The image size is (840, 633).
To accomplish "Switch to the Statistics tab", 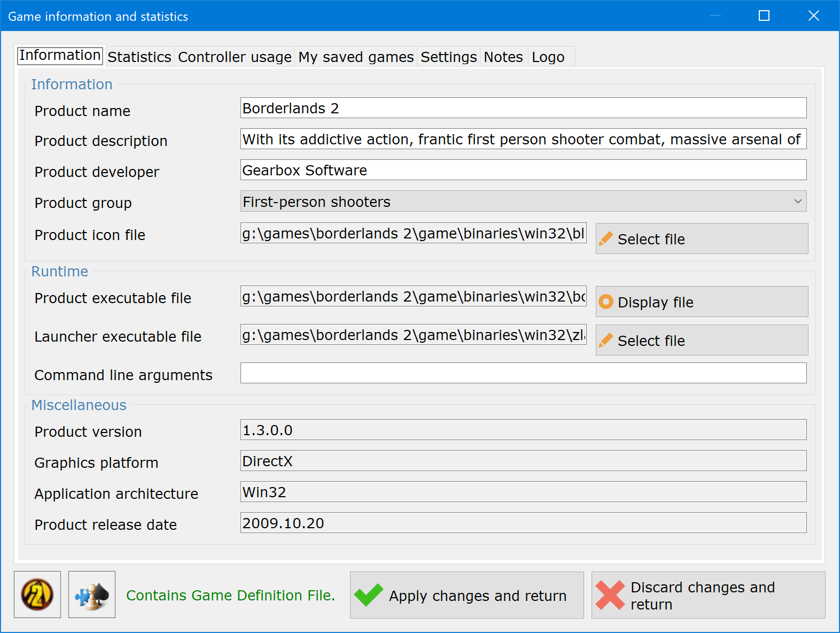I will tap(139, 57).
